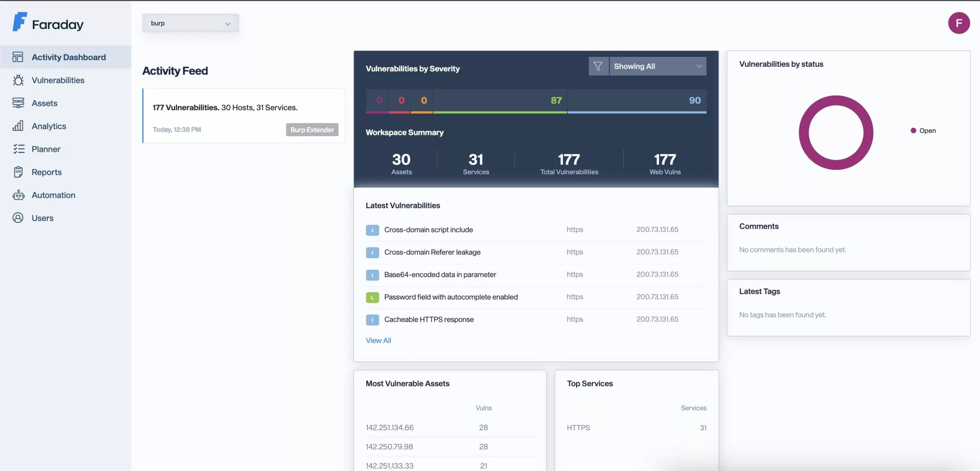Open the burp workspace dropdown
The image size is (980, 471).
190,23
